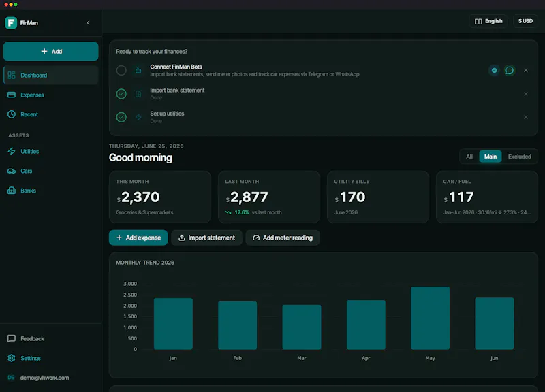Viewport: 545px width, 392px height.
Task: Click the DE user avatar
Action: (x=11, y=378)
